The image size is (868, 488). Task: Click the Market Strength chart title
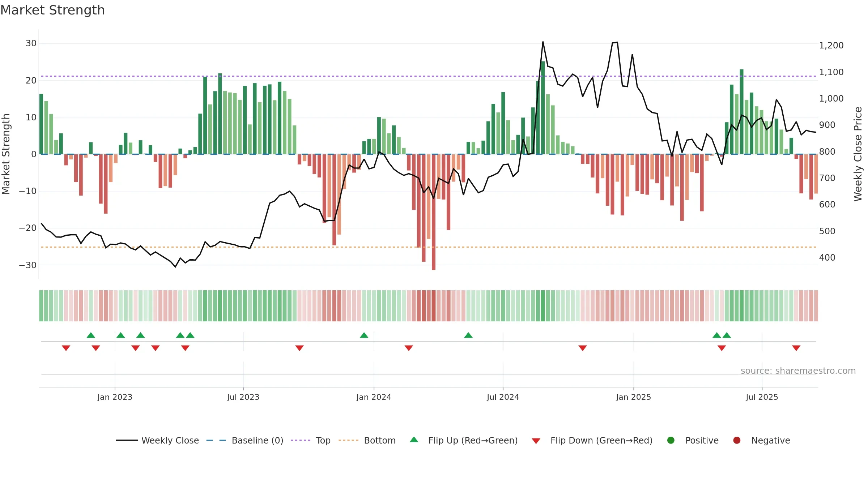[52, 10]
